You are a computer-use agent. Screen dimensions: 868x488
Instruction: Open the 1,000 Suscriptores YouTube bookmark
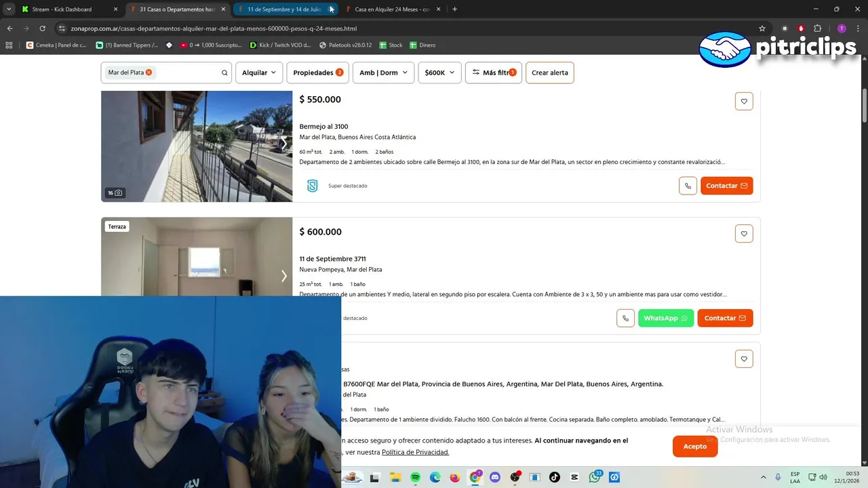pyautogui.click(x=211, y=45)
